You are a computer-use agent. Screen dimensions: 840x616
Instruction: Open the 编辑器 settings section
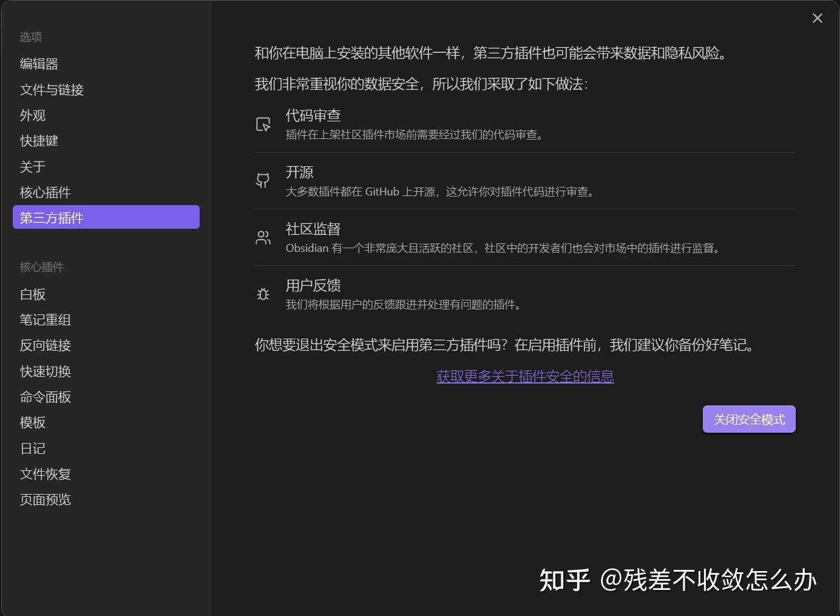(106, 64)
